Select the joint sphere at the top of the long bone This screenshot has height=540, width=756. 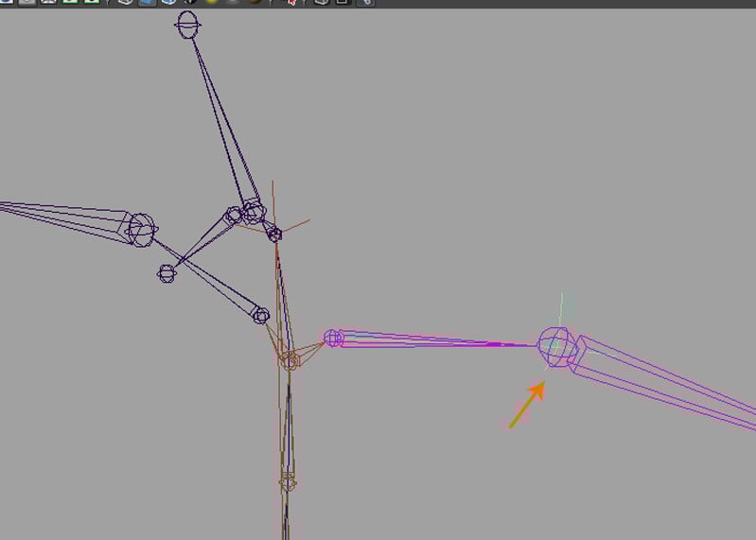[x=187, y=25]
